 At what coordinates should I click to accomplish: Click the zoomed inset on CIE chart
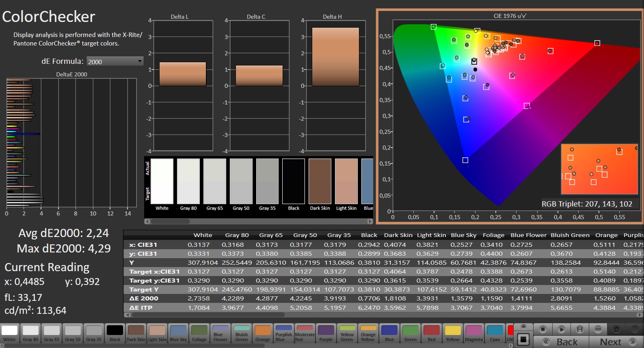coord(599,169)
